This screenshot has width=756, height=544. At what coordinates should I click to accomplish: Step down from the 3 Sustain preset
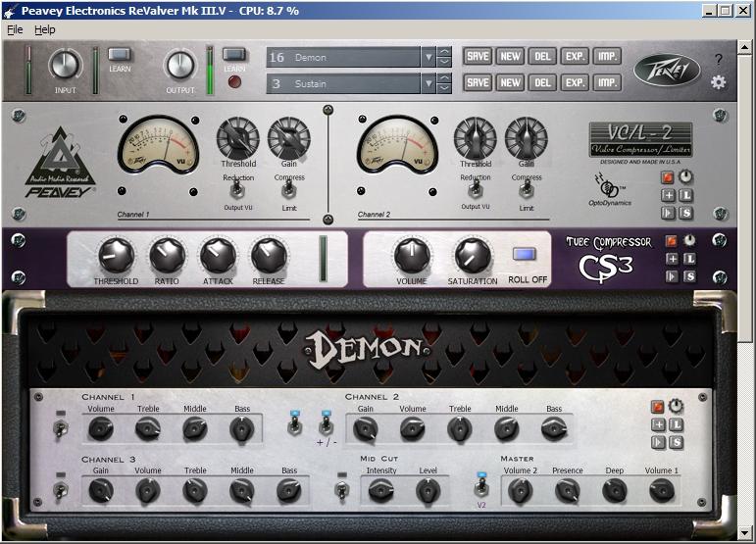coord(444,89)
